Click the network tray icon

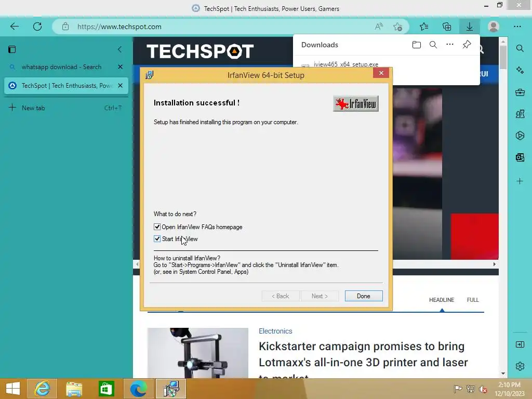[471, 389]
